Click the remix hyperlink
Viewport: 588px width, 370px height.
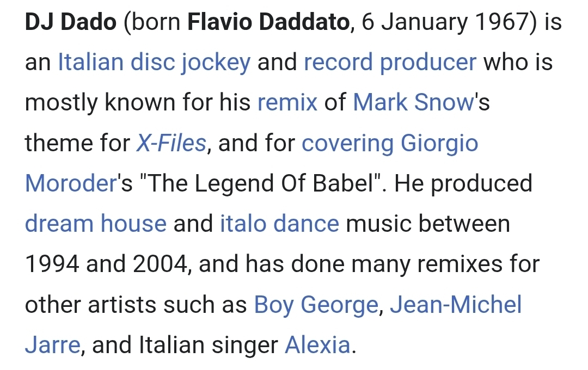point(287,103)
